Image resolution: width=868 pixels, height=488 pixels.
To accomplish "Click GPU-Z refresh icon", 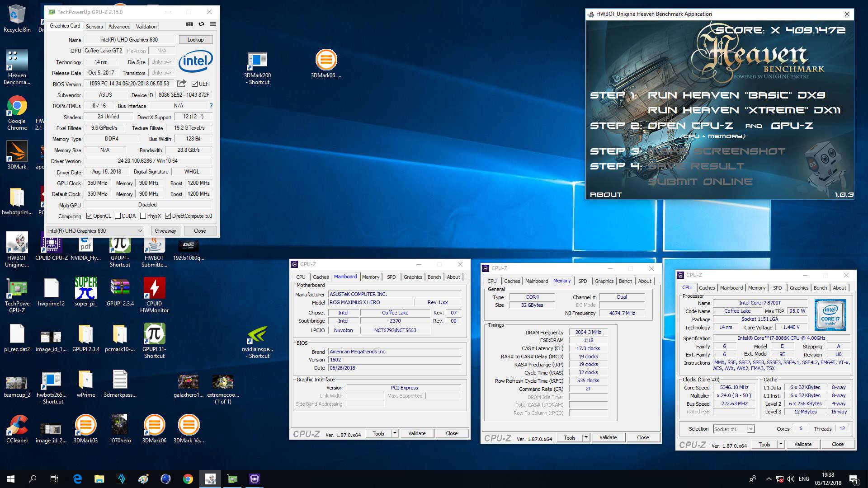I will coord(201,24).
